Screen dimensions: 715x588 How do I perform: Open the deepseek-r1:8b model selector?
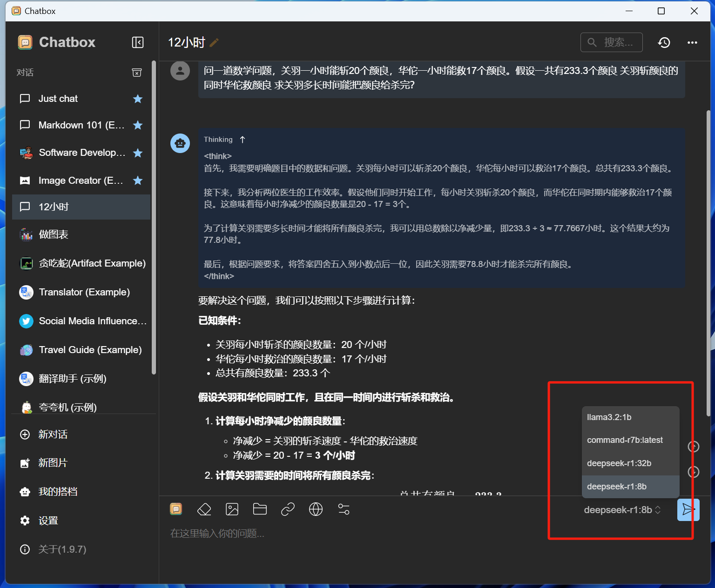pos(622,510)
